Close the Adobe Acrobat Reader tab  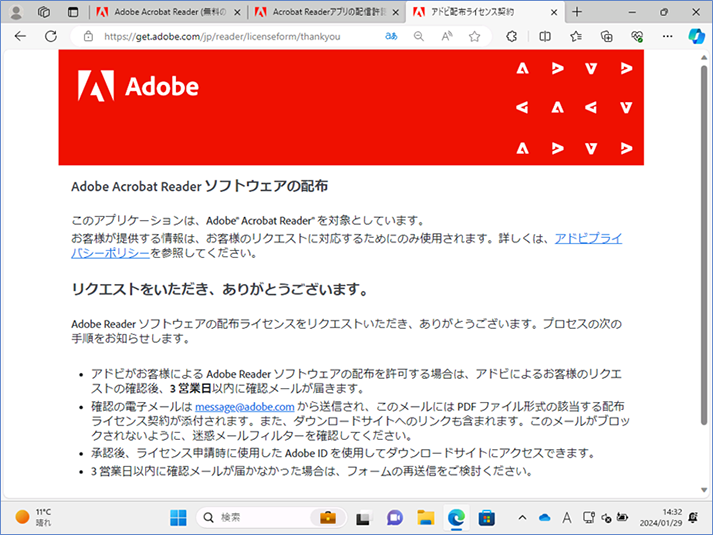[237, 13]
